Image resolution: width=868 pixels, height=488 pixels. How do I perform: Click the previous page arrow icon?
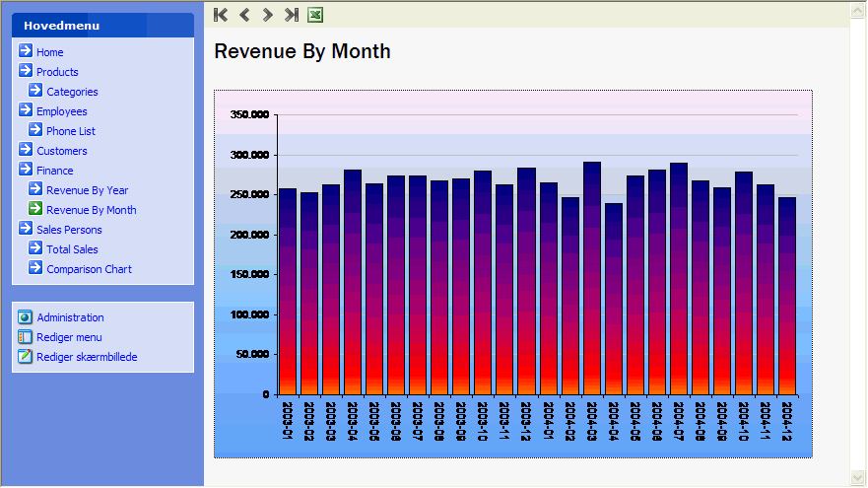(244, 15)
